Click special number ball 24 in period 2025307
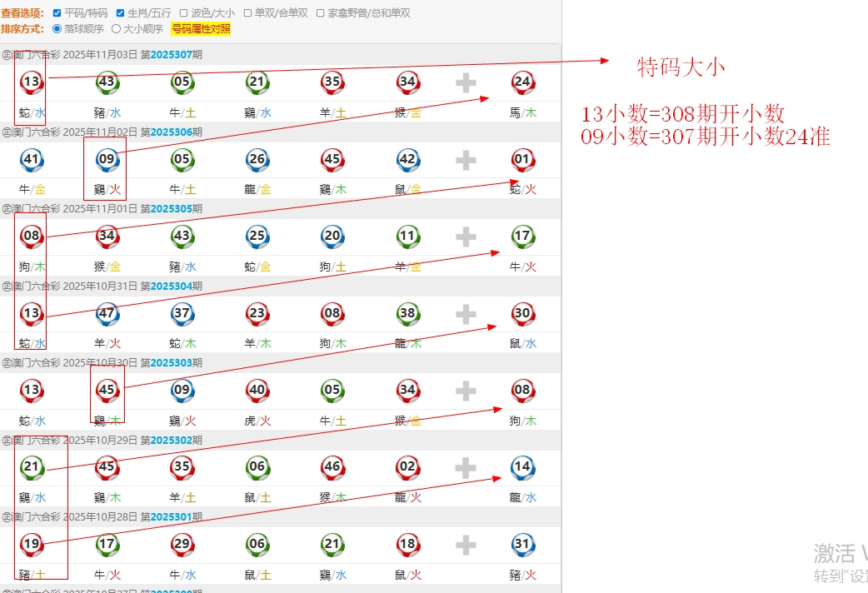This screenshot has width=868, height=593. point(522,82)
